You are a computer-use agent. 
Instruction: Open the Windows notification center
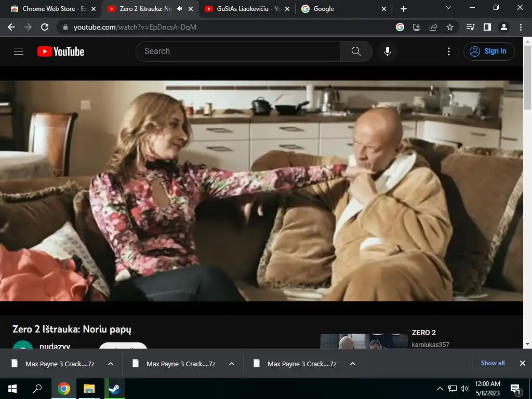[515, 389]
